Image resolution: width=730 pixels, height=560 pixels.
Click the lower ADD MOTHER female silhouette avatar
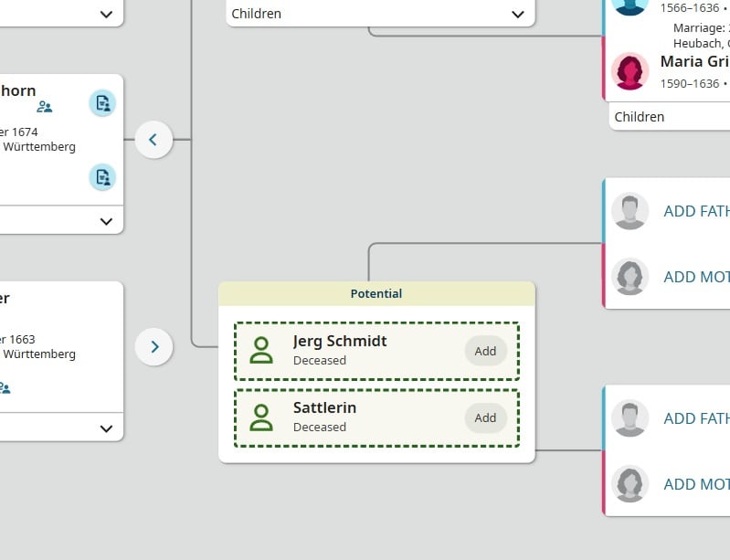coord(630,484)
